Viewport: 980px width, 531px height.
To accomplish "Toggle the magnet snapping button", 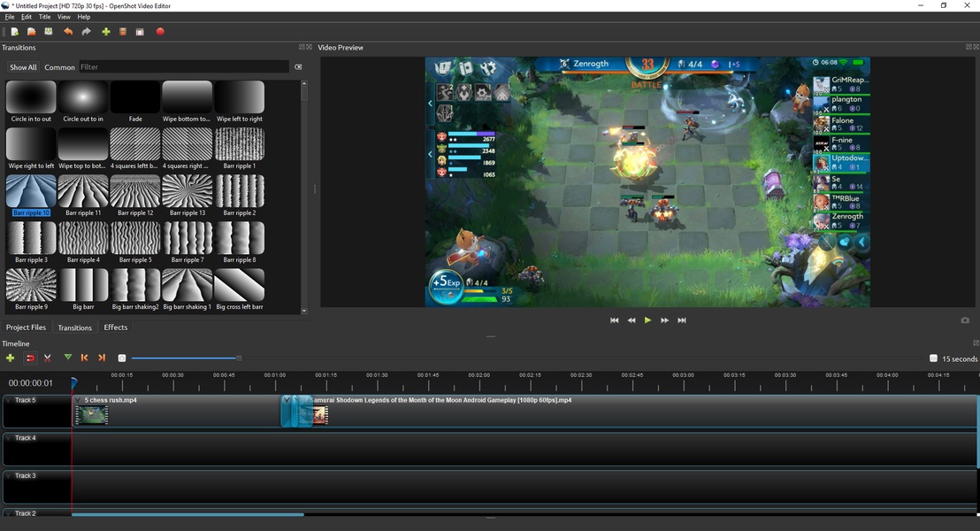I will 30,358.
